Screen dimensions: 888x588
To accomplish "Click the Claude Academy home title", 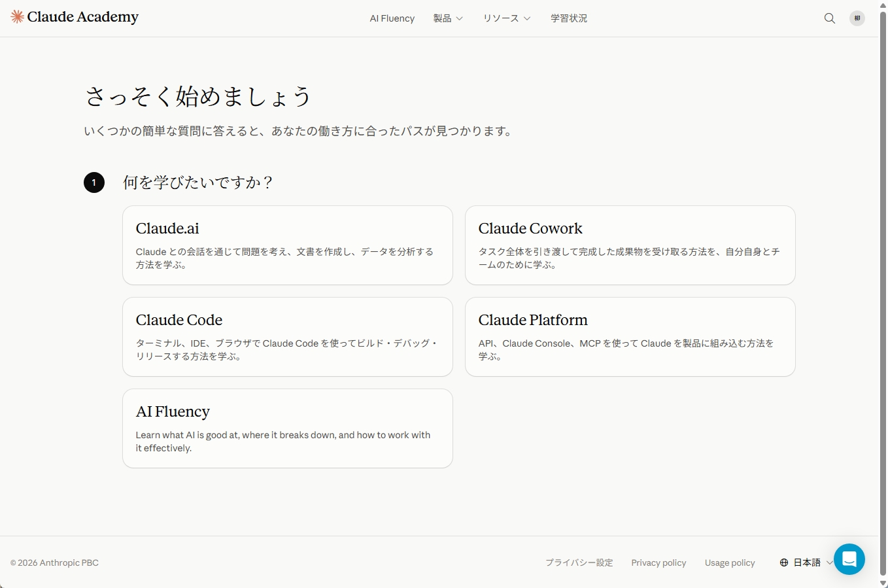I will (x=83, y=17).
